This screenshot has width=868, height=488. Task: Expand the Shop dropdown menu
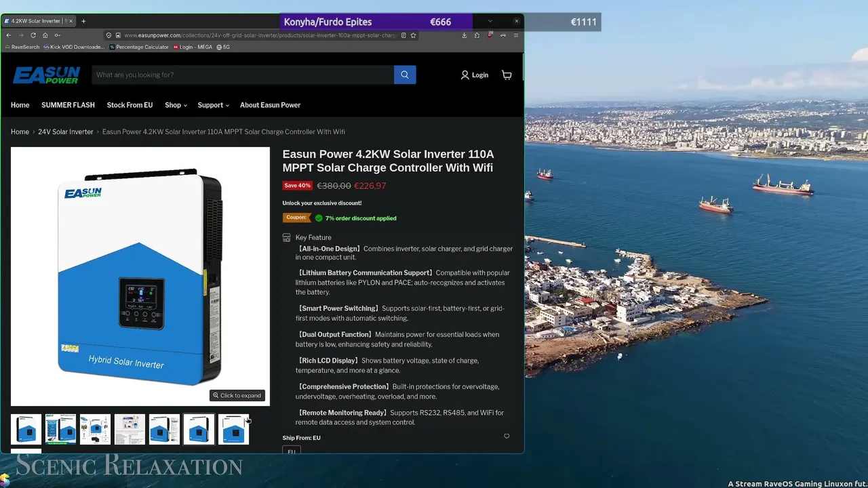pos(176,105)
